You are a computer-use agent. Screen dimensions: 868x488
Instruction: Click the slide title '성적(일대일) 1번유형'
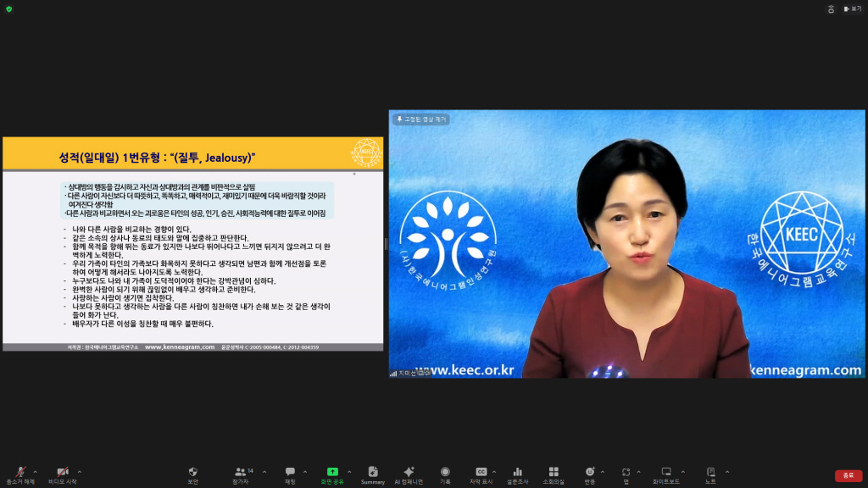(109, 158)
